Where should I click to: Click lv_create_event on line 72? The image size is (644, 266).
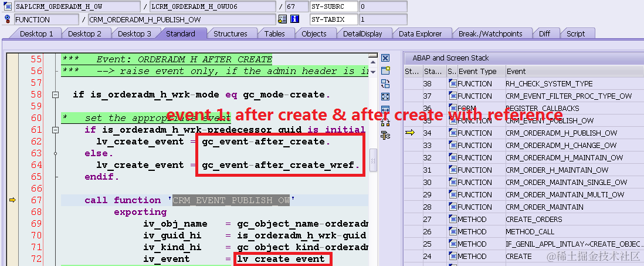coord(281,259)
